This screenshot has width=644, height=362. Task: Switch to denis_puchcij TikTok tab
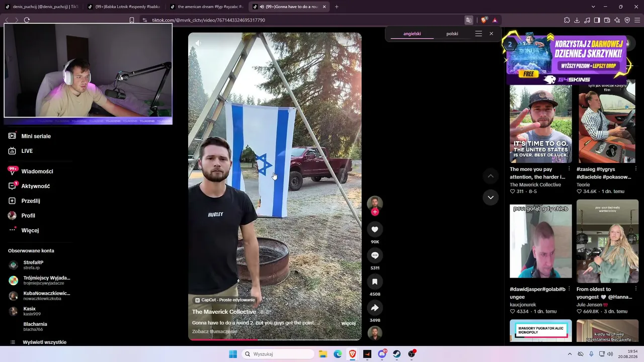point(41,7)
